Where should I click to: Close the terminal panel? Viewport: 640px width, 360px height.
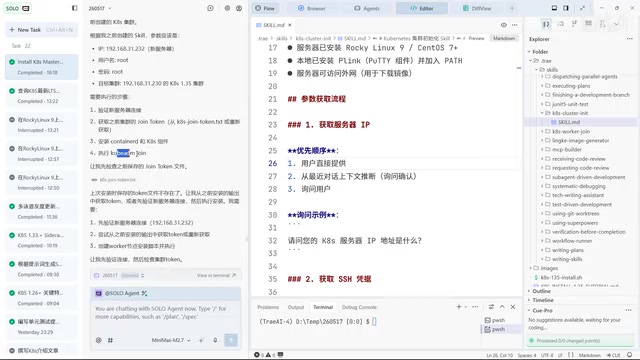coord(513,307)
